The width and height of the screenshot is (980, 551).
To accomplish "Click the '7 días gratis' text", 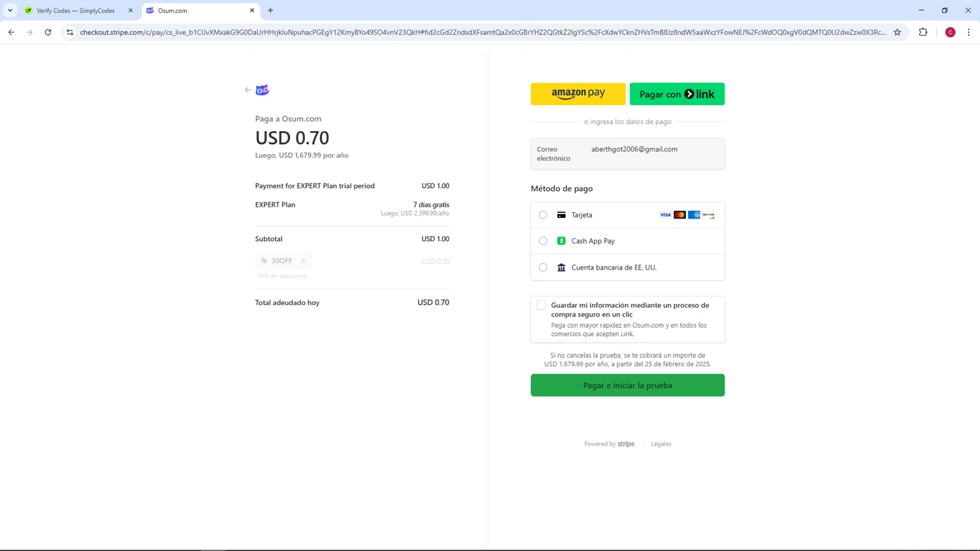I will click(431, 205).
